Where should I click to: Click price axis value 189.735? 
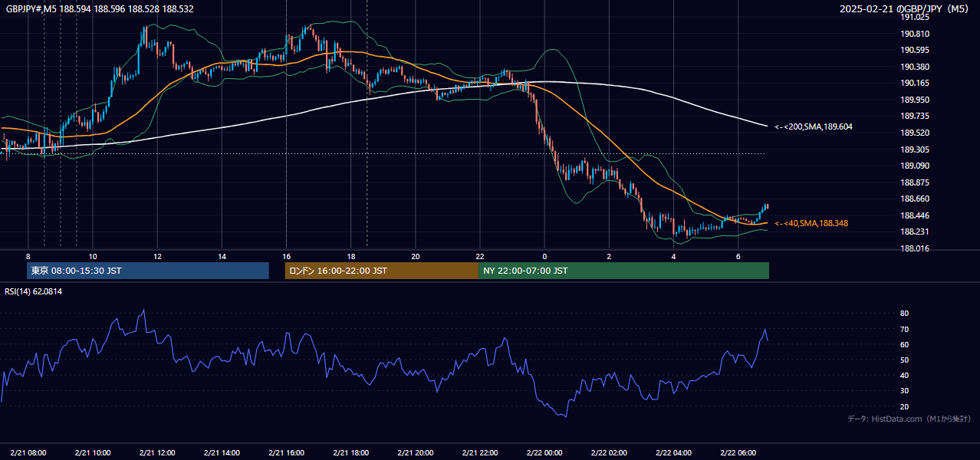pyautogui.click(x=915, y=116)
